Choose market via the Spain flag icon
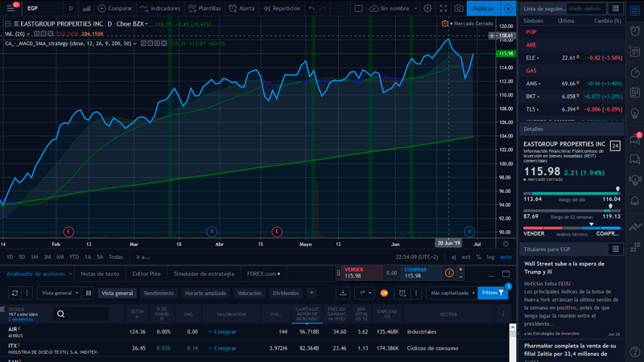Viewport: 644px width, 362px height. (384, 293)
